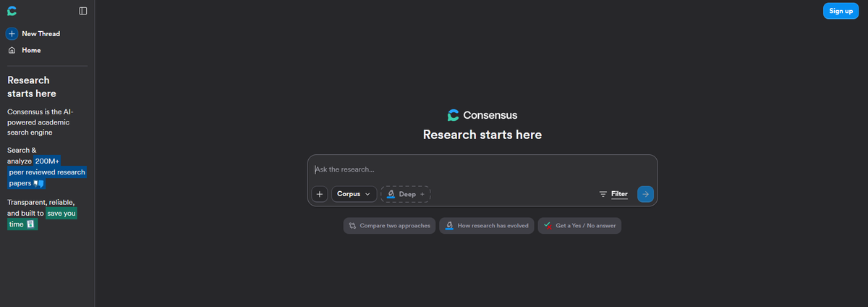The image size is (868, 307).
Task: Open the Corpus dropdown
Action: [x=354, y=194]
